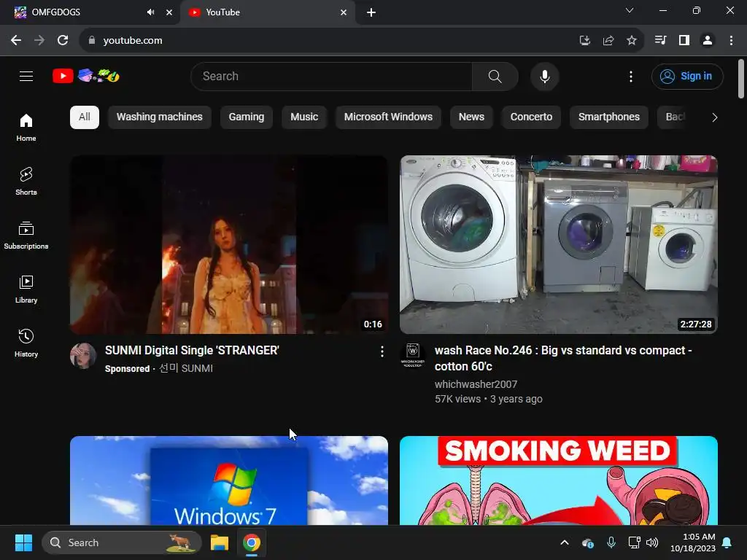
Task: Select the All filter chip
Action: (x=85, y=117)
